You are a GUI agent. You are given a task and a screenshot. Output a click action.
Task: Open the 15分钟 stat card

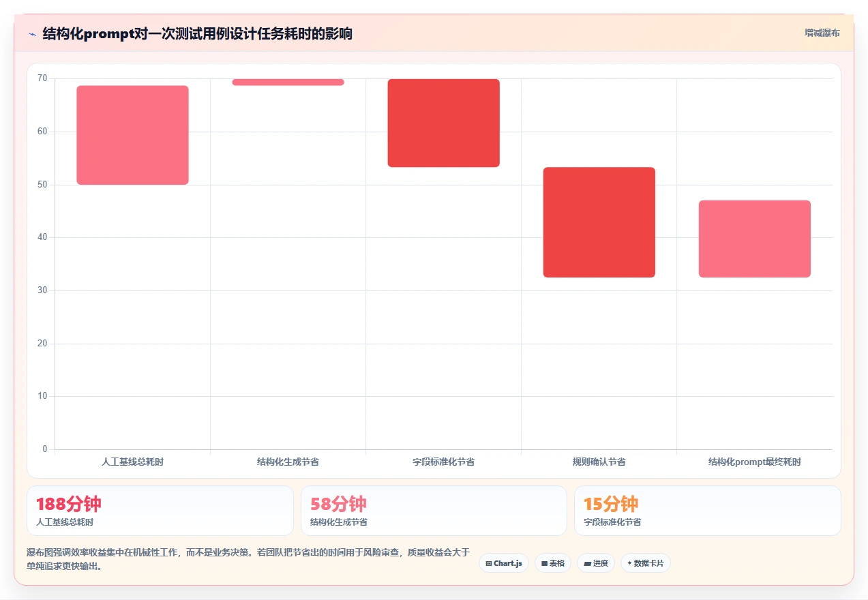(x=708, y=511)
